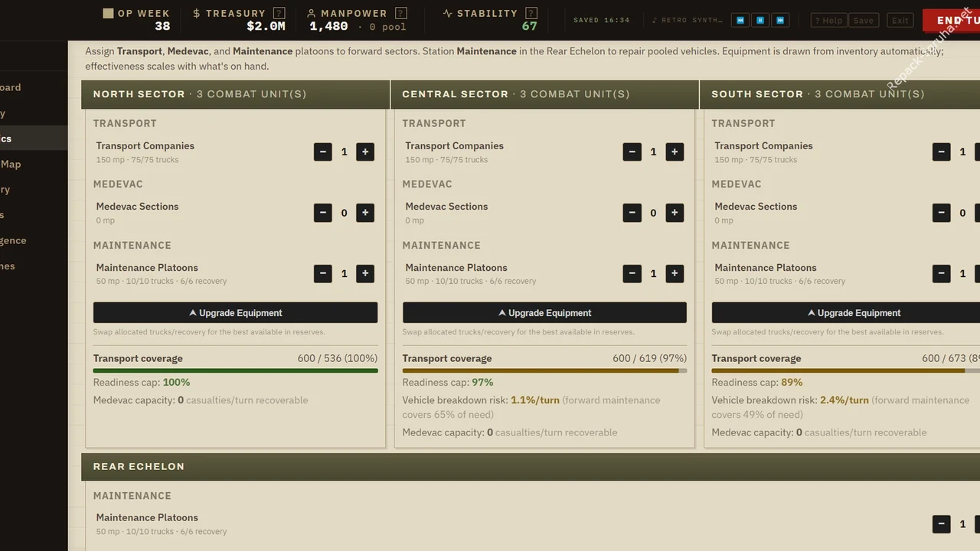
Task: Click the red End Turn button
Action: pos(952,20)
